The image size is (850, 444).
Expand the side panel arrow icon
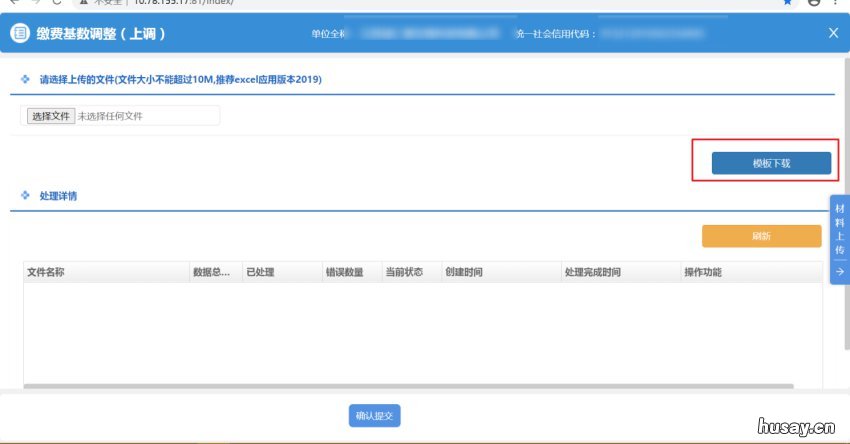(840, 271)
